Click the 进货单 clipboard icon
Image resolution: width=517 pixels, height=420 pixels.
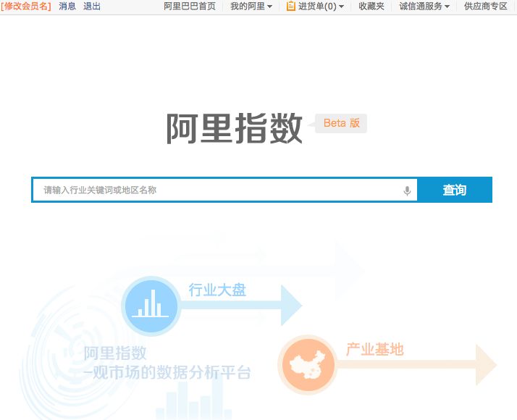click(290, 7)
